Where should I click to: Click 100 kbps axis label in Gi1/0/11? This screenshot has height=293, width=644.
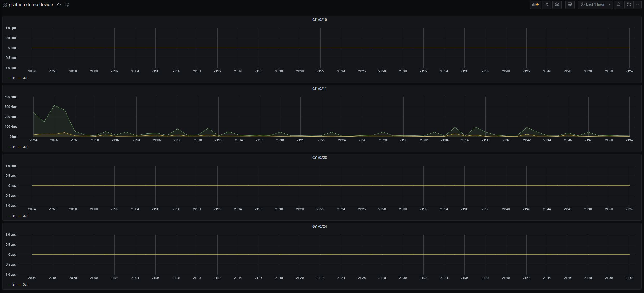[11, 127]
